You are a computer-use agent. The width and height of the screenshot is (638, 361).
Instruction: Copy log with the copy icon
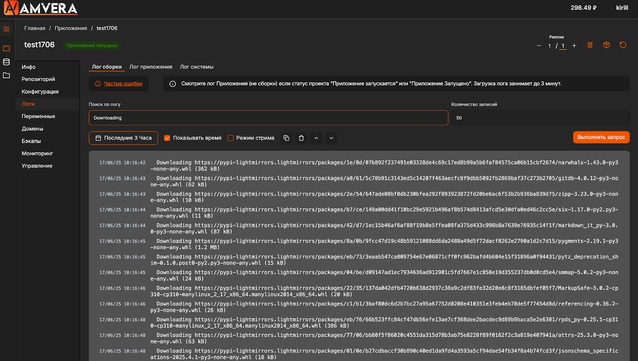[x=286, y=138]
